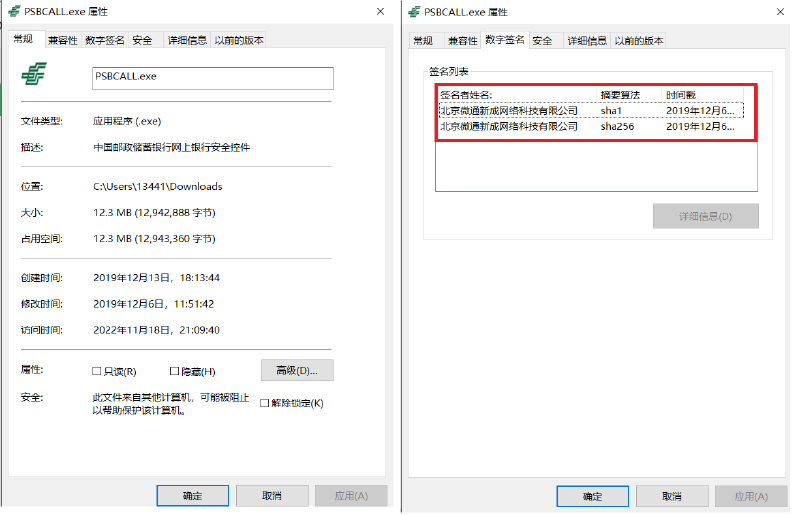This screenshot has width=800, height=515.
Task: Click the 时间戳 column header
Action: (703, 95)
